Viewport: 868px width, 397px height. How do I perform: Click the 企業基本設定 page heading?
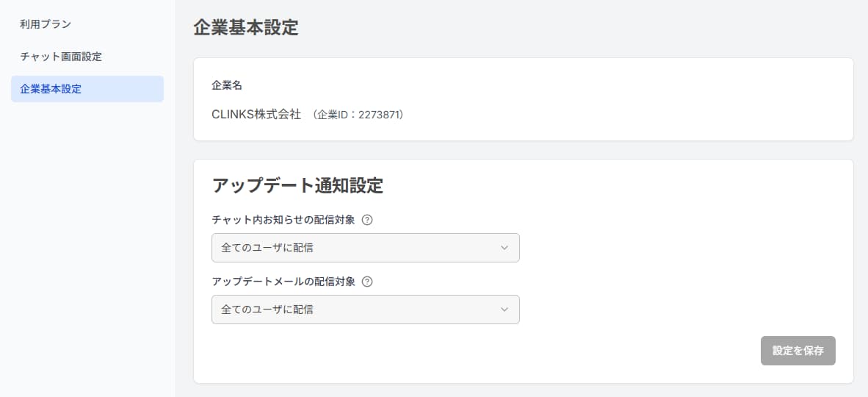click(x=246, y=28)
